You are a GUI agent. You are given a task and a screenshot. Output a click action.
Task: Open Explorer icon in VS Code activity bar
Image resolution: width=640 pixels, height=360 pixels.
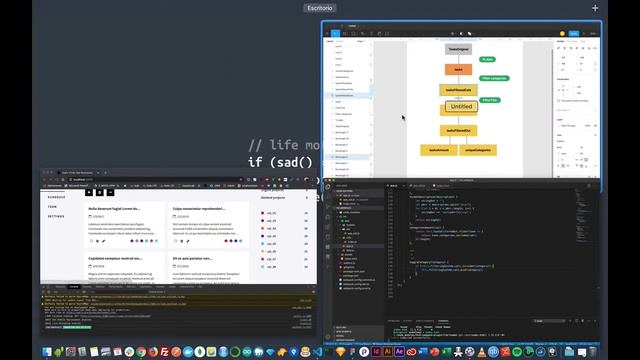pyautogui.click(x=329, y=187)
